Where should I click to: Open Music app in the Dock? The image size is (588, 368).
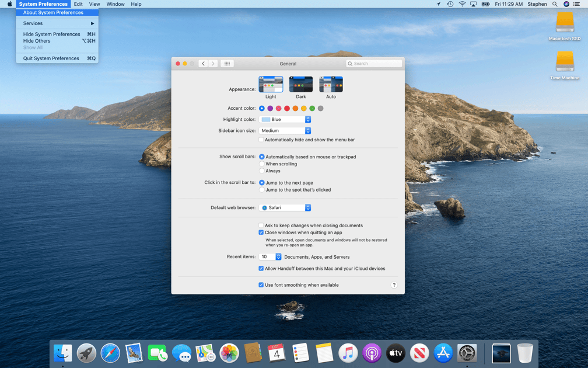348,353
